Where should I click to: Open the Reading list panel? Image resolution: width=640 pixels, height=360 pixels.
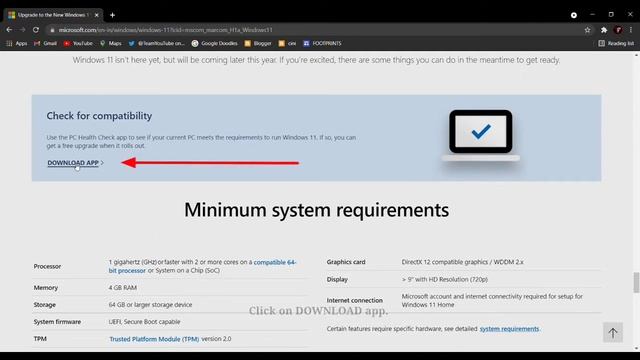pos(616,43)
